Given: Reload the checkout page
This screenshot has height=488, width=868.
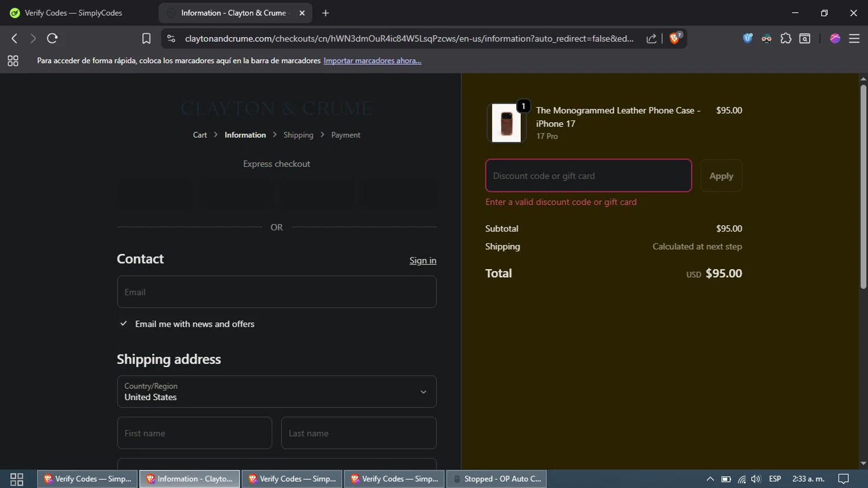Looking at the screenshot, I should click(x=52, y=38).
